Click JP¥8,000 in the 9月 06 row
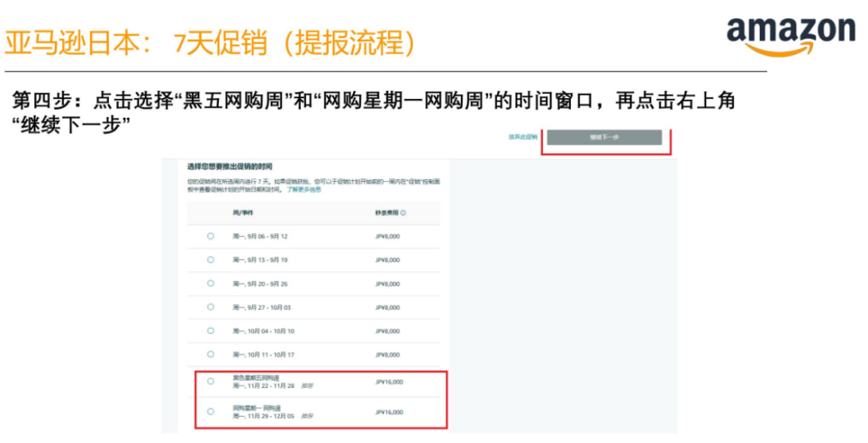868x443 pixels. coord(388,237)
